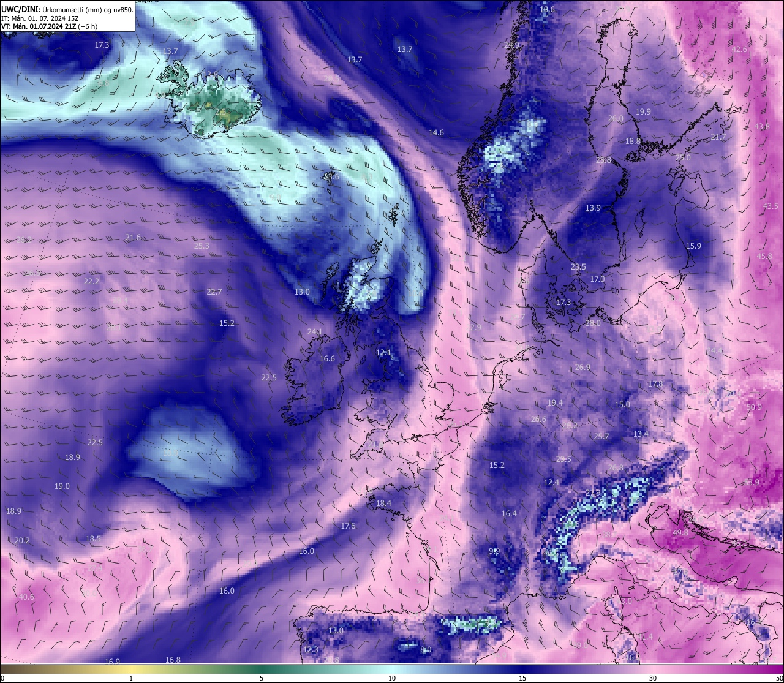Click the 12.3 value over Portugal
The width and height of the screenshot is (784, 683).
(311, 650)
